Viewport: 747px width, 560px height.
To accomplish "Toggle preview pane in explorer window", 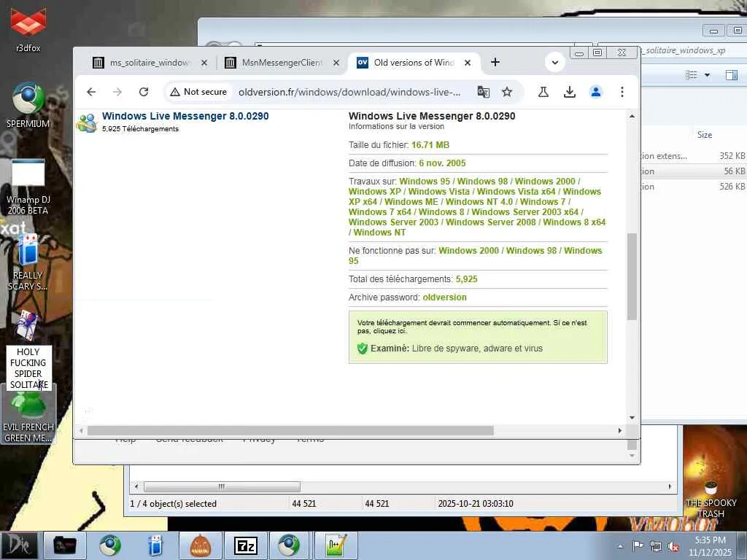I will 731,75.
